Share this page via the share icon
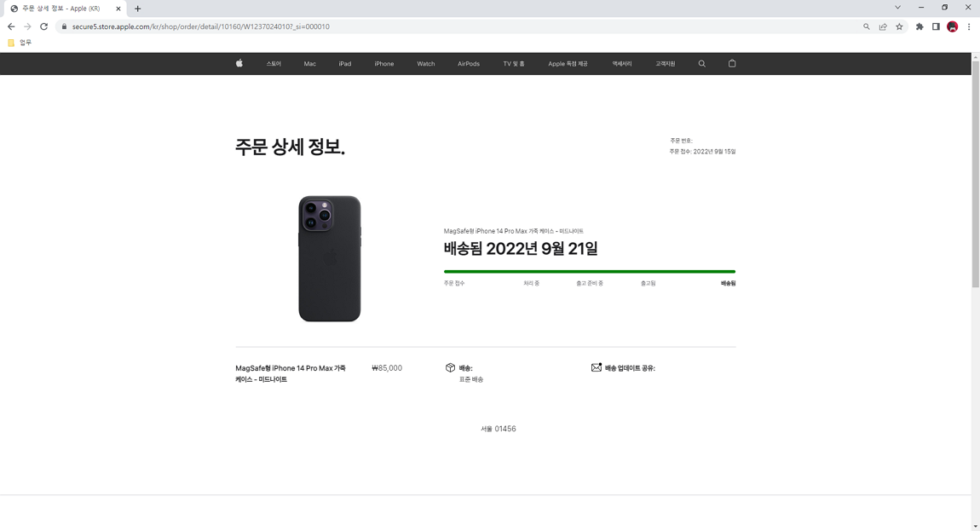 tap(883, 26)
